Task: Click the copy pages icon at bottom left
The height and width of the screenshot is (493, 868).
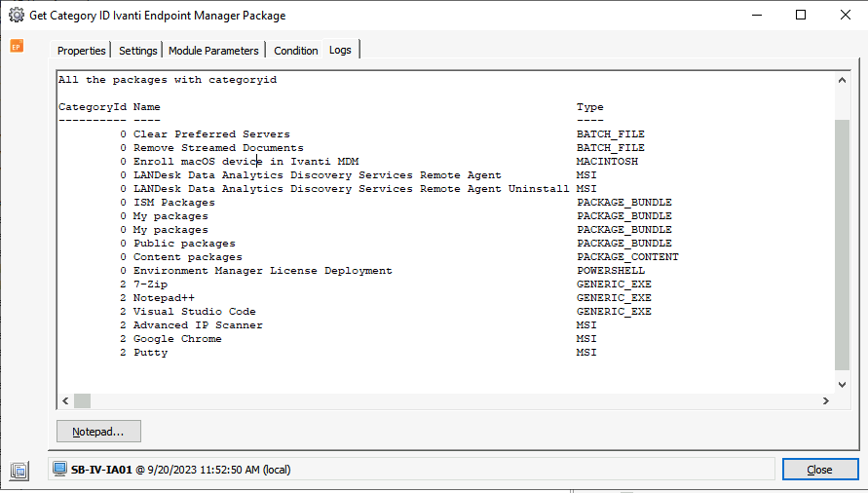Action: click(19, 471)
